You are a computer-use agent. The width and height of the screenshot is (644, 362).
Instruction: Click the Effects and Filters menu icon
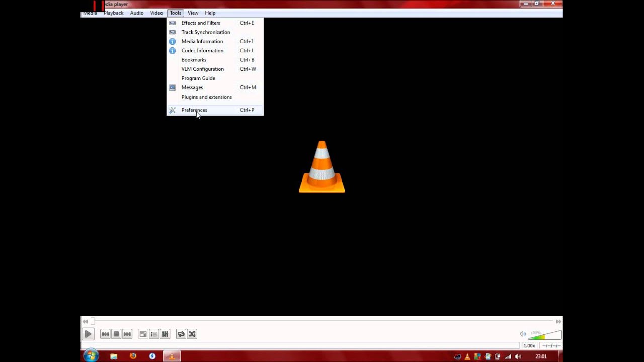tap(172, 23)
